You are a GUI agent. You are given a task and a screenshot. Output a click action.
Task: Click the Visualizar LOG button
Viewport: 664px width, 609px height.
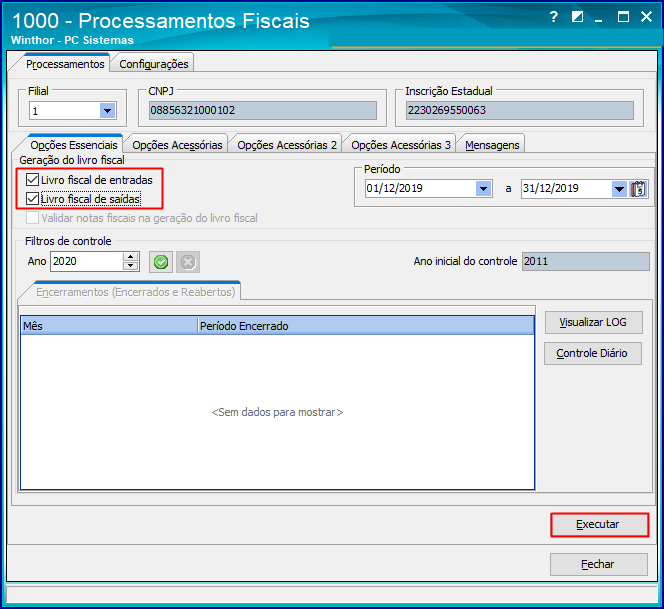(593, 322)
